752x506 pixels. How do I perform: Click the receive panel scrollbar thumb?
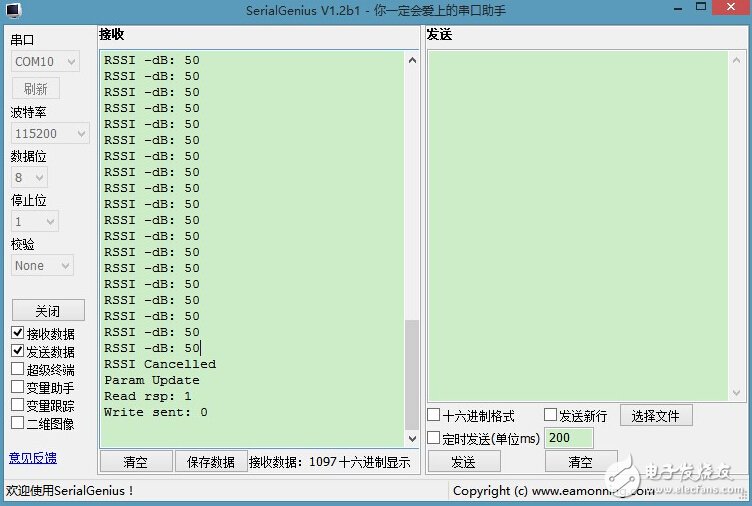coord(412,375)
